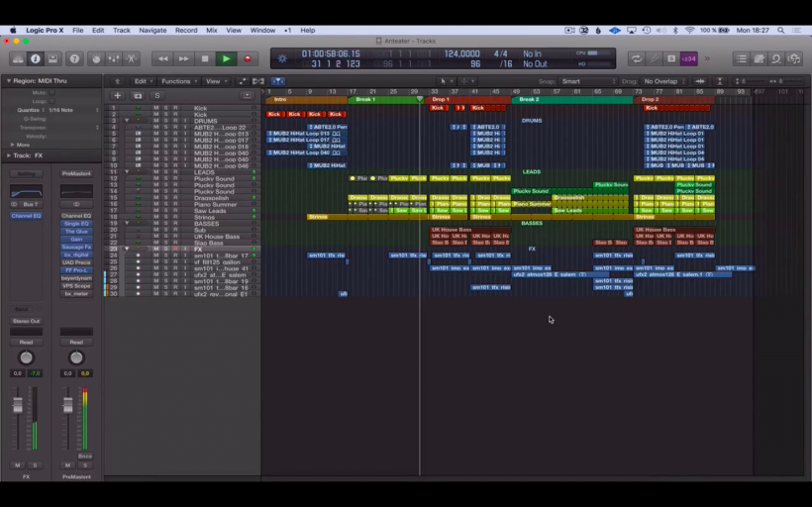
Task: Adjust the horizontal zoom slider
Action: click(785, 81)
